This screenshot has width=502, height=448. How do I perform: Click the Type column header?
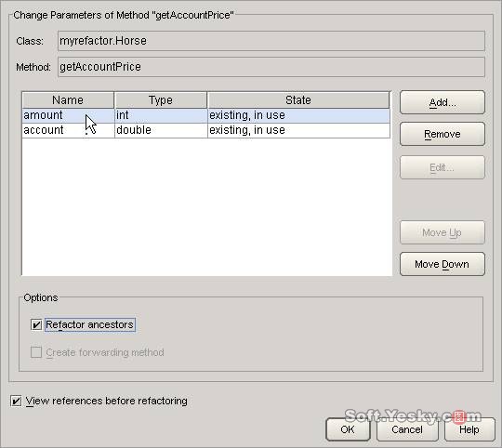point(161,100)
